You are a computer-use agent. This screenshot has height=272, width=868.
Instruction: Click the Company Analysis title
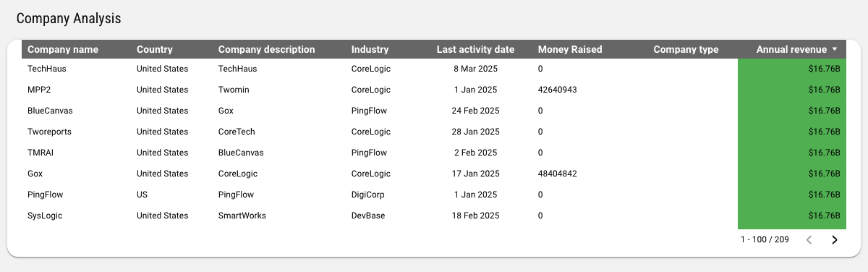point(69,19)
